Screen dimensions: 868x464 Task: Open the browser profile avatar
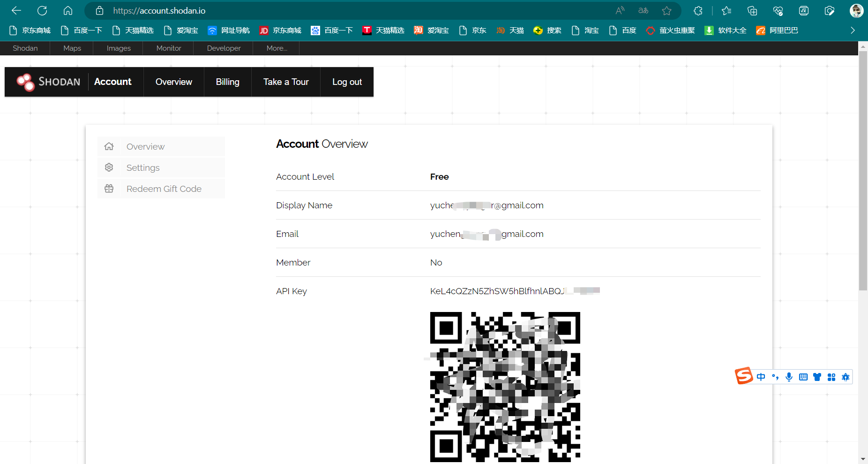[857, 10]
